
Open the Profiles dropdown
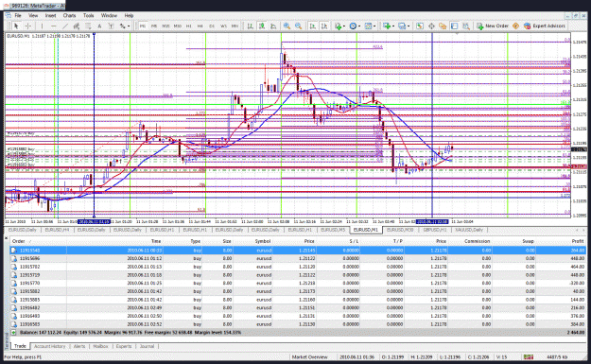click(x=404, y=26)
